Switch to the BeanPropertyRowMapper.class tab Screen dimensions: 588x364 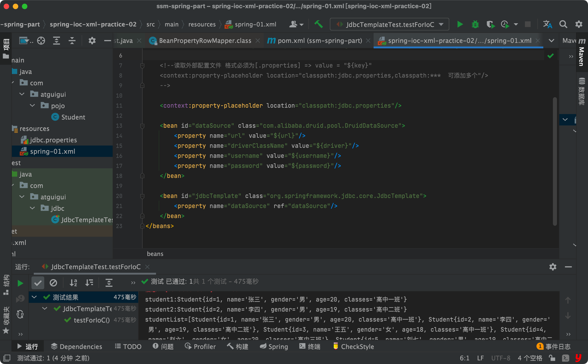[205, 41]
